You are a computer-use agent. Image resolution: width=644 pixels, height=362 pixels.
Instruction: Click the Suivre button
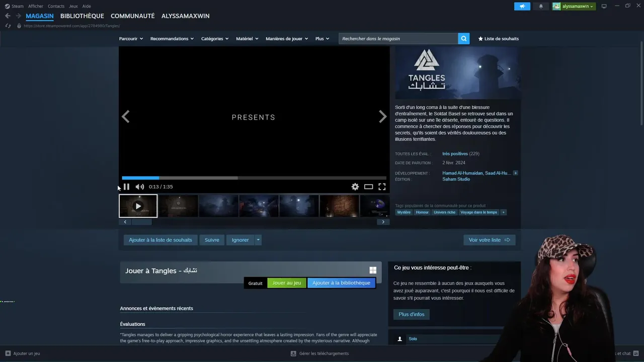tap(212, 240)
